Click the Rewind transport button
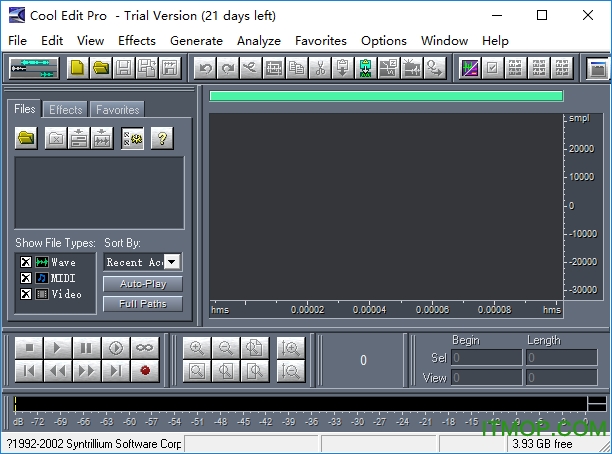The width and height of the screenshot is (612, 454). (x=57, y=370)
